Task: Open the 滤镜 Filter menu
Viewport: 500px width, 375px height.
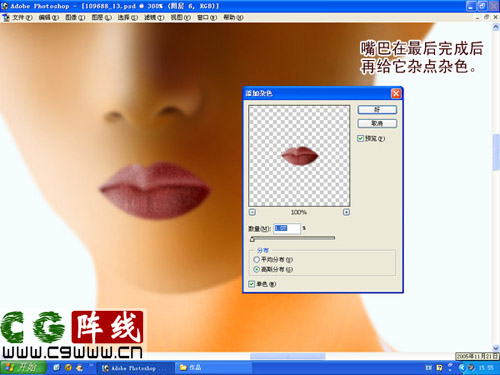Action: coord(154,17)
